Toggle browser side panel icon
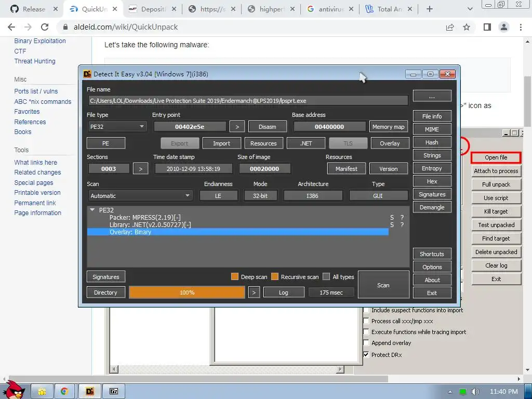Screen dimensions: 532x399 coord(487,27)
